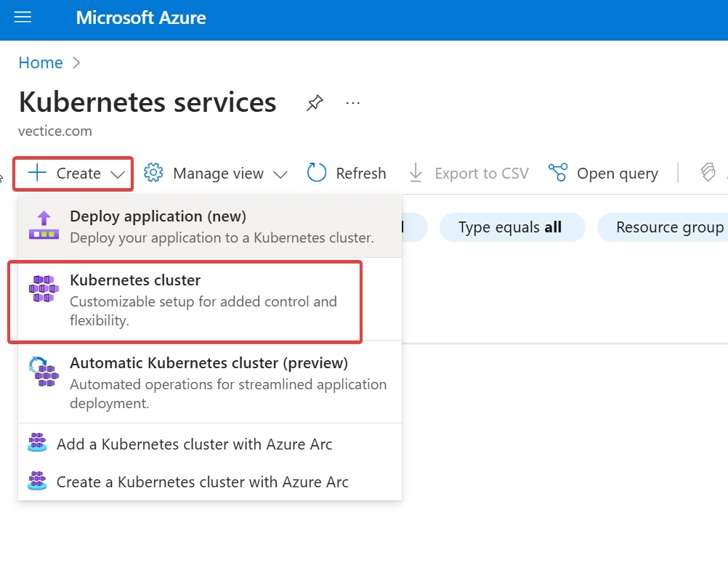The width and height of the screenshot is (728, 565).
Task: Click the Deploy application upload icon
Action: pyautogui.click(x=44, y=225)
